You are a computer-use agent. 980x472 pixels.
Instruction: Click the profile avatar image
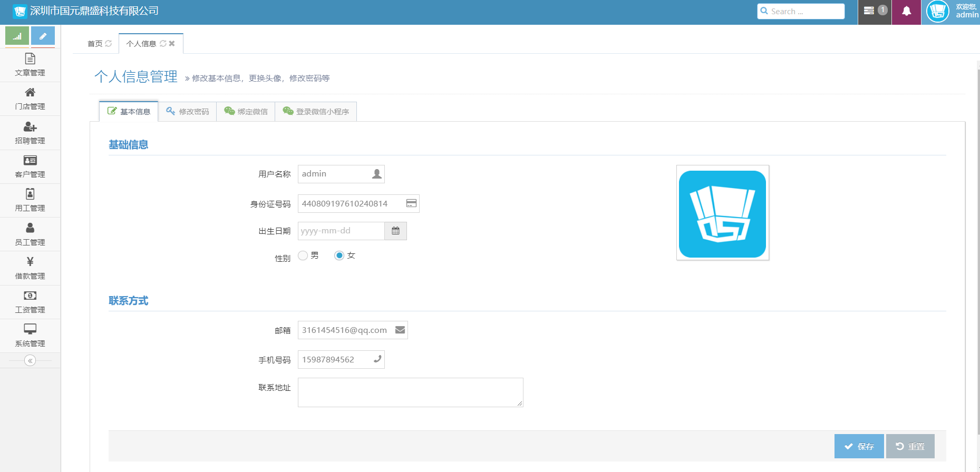tap(722, 213)
